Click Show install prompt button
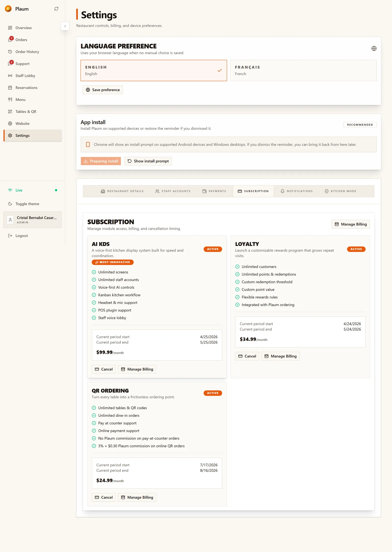392x552 pixels. 148,161
